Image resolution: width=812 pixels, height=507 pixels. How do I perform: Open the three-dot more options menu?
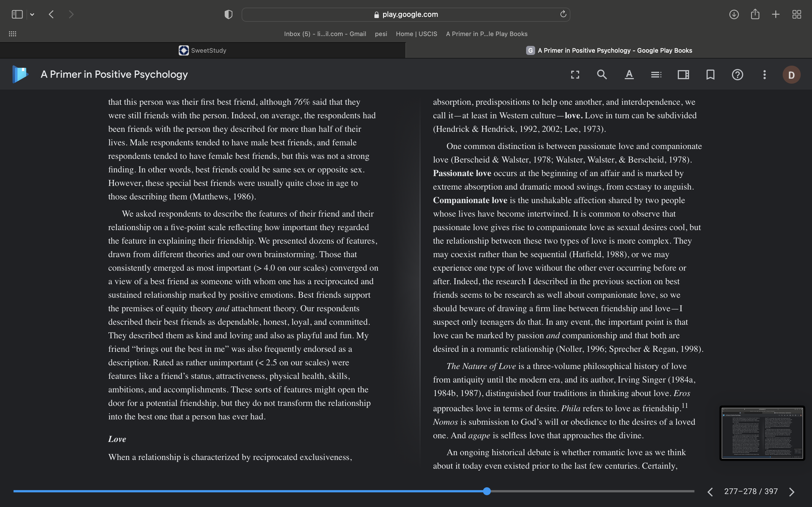pos(764,74)
